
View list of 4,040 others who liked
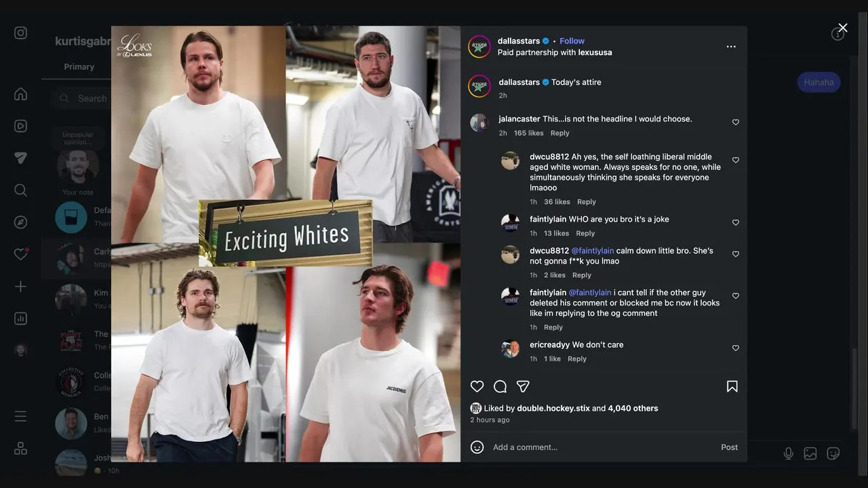[633, 408]
